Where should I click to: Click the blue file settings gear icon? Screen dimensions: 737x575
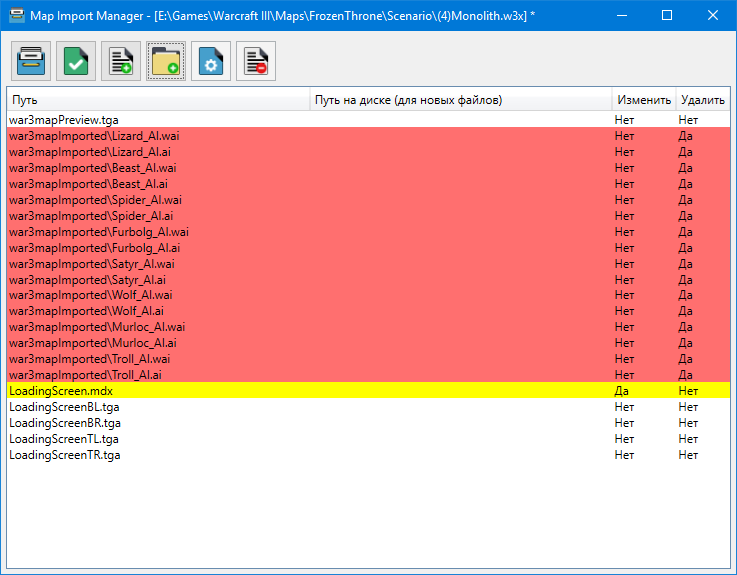(x=211, y=61)
